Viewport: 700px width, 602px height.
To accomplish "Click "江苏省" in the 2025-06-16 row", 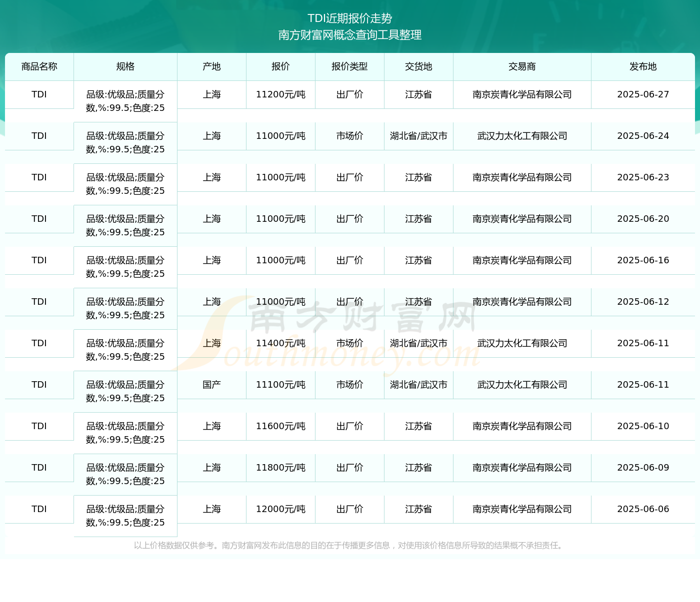I will [419, 260].
